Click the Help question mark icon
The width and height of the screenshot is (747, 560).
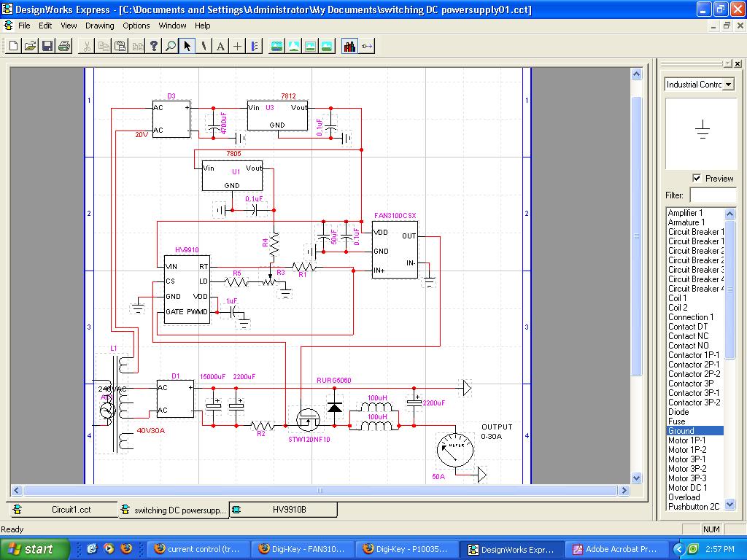153,46
